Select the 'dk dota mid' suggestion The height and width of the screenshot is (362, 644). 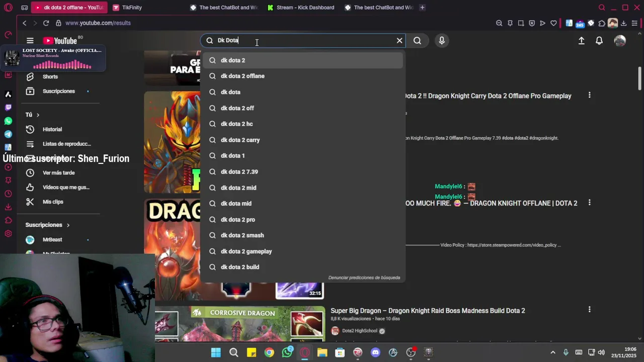coord(302,203)
